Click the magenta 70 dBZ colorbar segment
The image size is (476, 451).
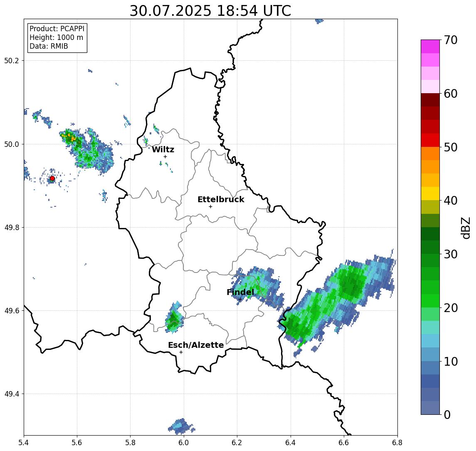(x=430, y=47)
